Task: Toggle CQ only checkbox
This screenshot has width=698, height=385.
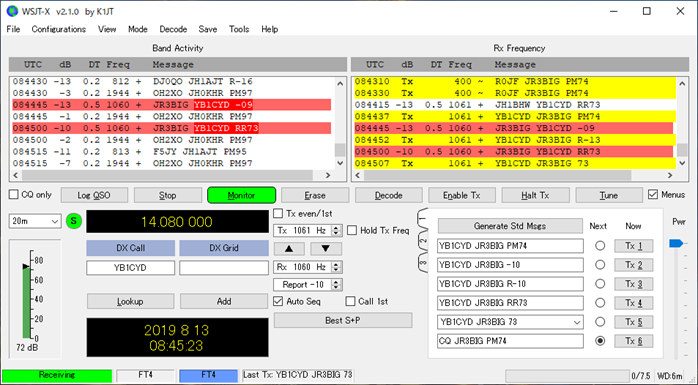Action: tap(14, 195)
